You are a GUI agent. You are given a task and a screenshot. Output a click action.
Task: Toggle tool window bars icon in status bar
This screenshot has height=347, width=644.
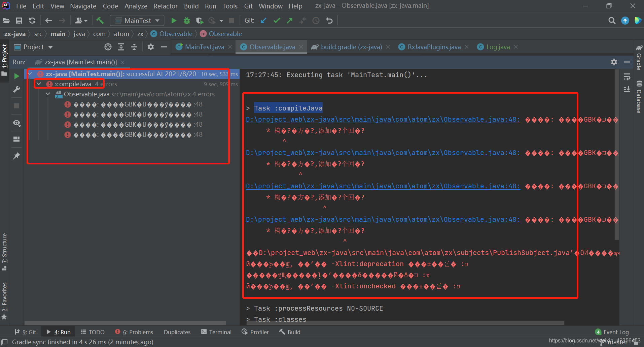pyautogui.click(x=5, y=342)
